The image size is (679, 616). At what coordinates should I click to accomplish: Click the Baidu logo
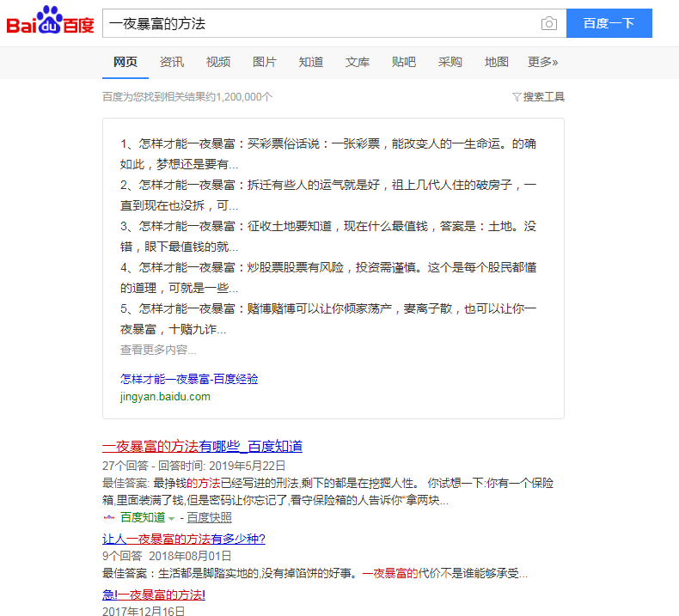(50, 21)
